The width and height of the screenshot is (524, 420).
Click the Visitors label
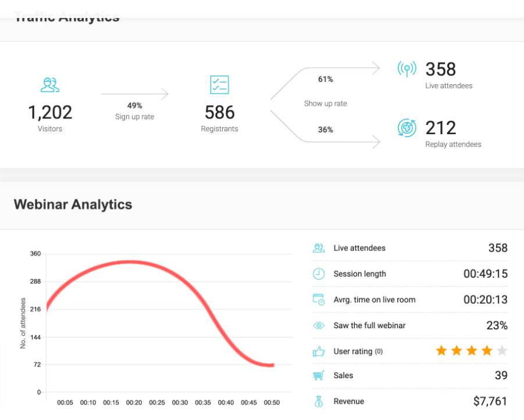click(x=50, y=129)
